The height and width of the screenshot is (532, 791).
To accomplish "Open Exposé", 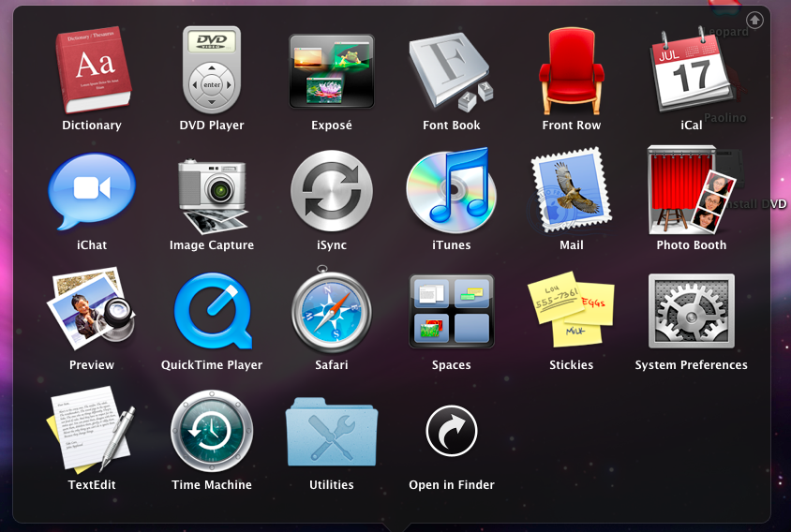I will coord(332,71).
